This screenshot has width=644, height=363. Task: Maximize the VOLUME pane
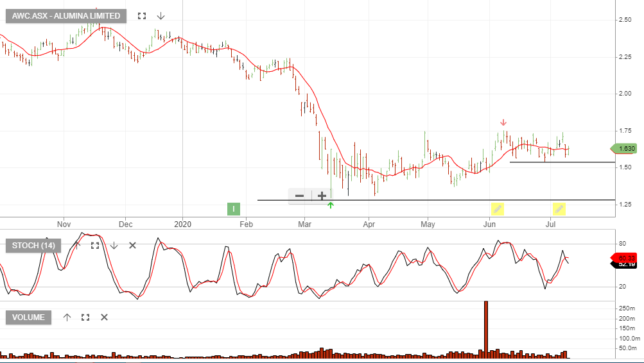coord(85,317)
